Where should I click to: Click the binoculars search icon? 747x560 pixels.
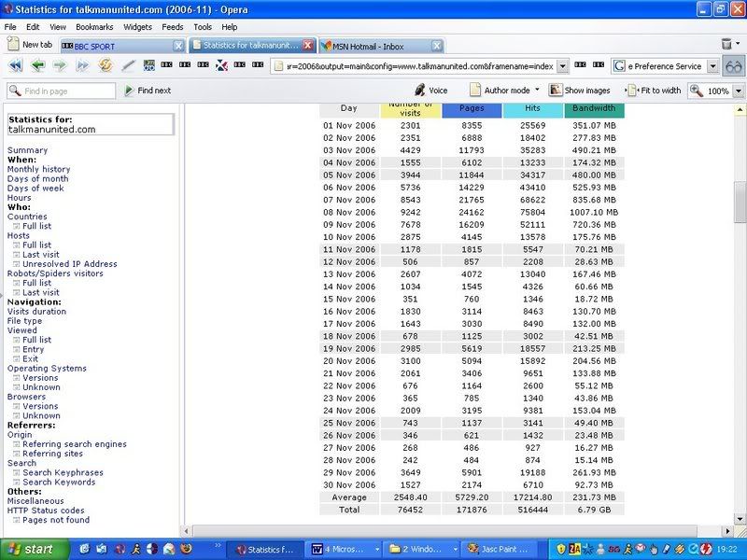tap(734, 66)
